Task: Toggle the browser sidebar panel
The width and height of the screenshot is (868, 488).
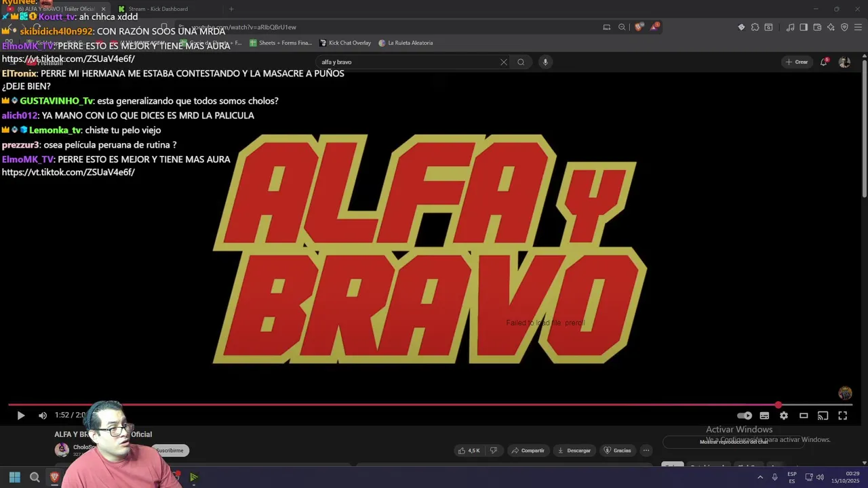Action: click(x=804, y=27)
